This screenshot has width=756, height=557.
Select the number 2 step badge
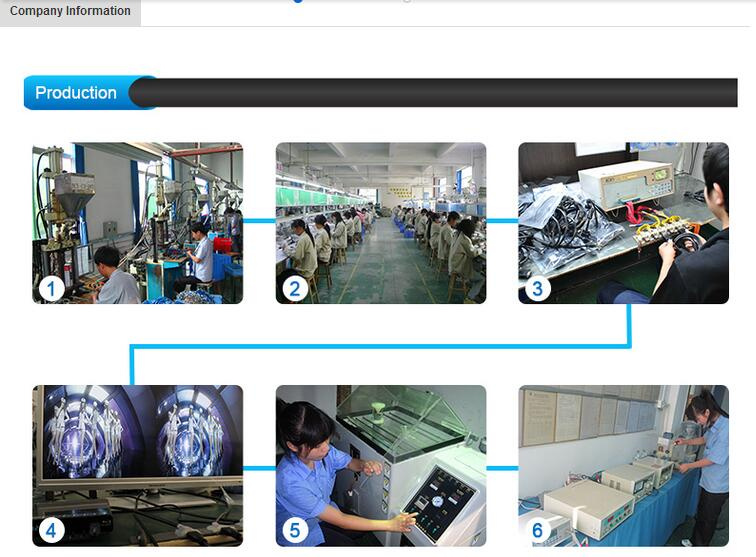pos(295,289)
